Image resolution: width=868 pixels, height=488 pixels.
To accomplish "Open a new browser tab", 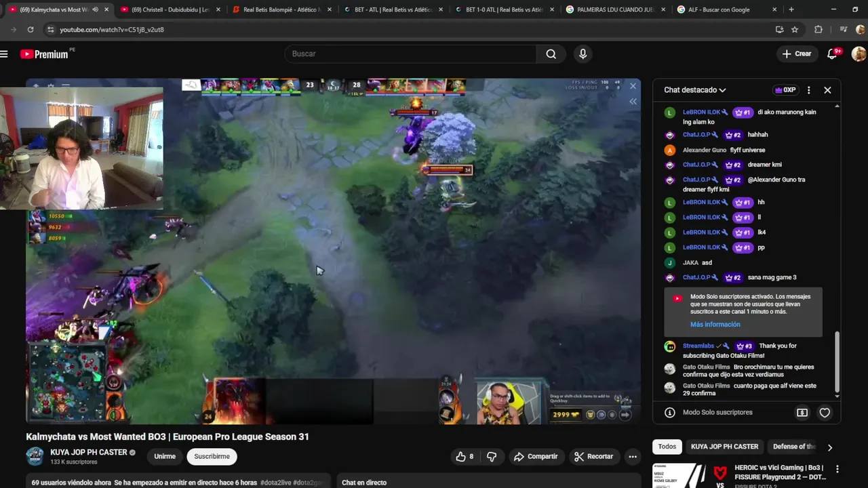I will tap(791, 9).
